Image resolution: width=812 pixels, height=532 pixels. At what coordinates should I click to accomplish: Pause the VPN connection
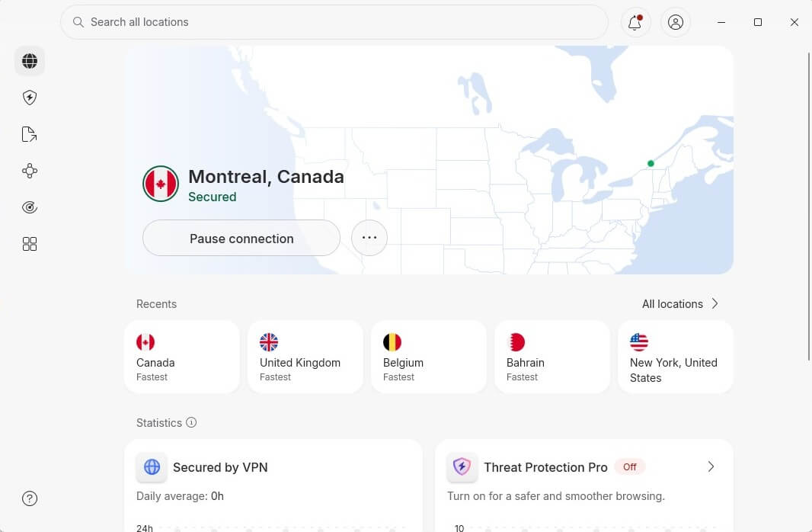241,238
